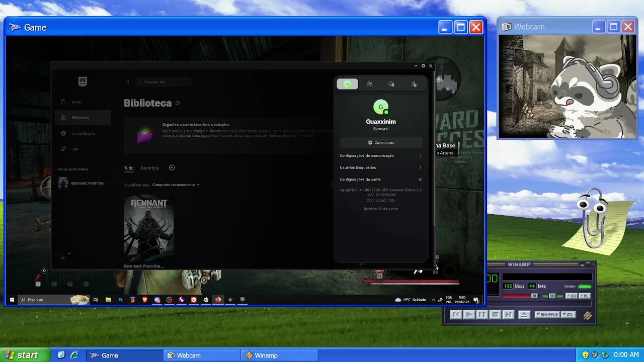Image resolution: width=644 pixels, height=362 pixels.
Task: Switch to the Tudo library tab
Action: click(x=129, y=168)
